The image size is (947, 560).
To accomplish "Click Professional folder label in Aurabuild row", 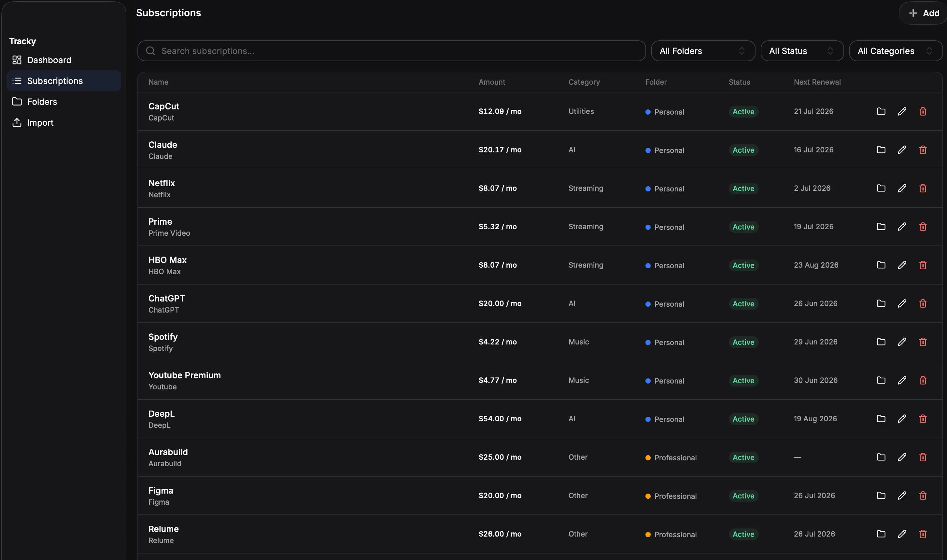I will (x=675, y=458).
